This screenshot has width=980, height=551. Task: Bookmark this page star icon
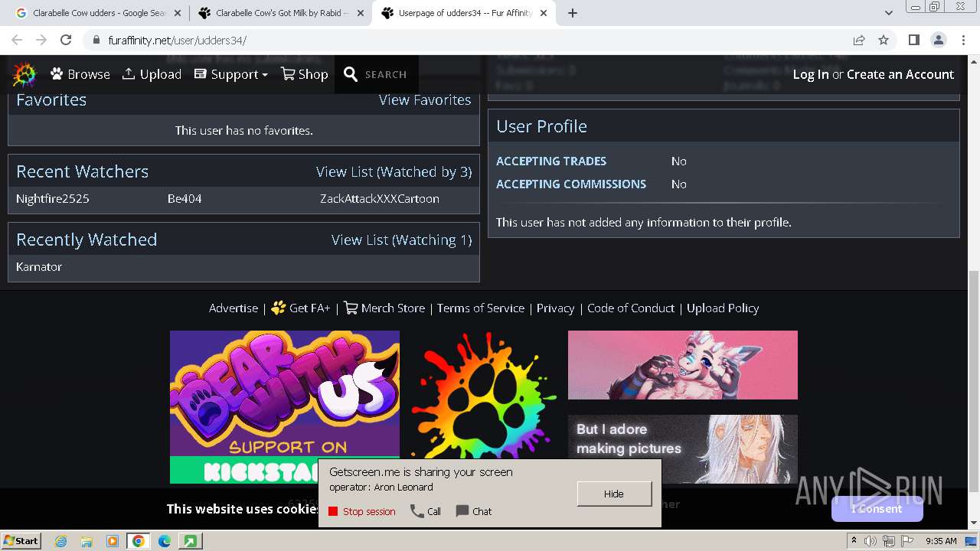point(884,40)
